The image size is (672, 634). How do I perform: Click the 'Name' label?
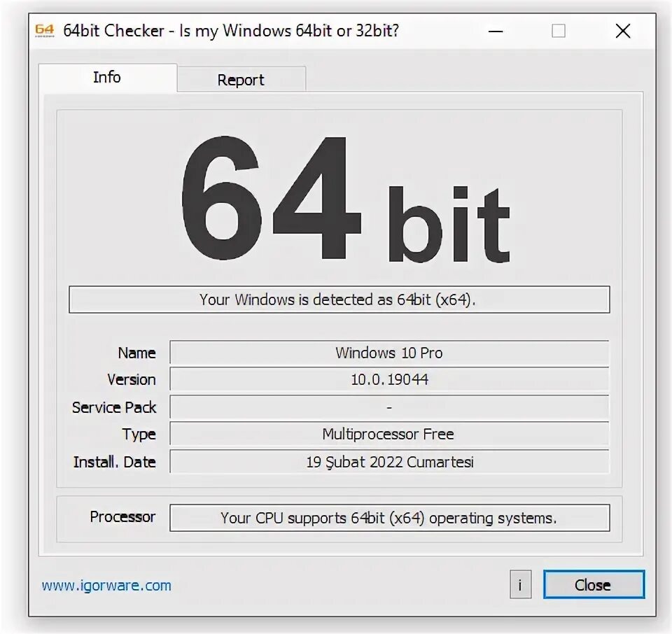(136, 353)
